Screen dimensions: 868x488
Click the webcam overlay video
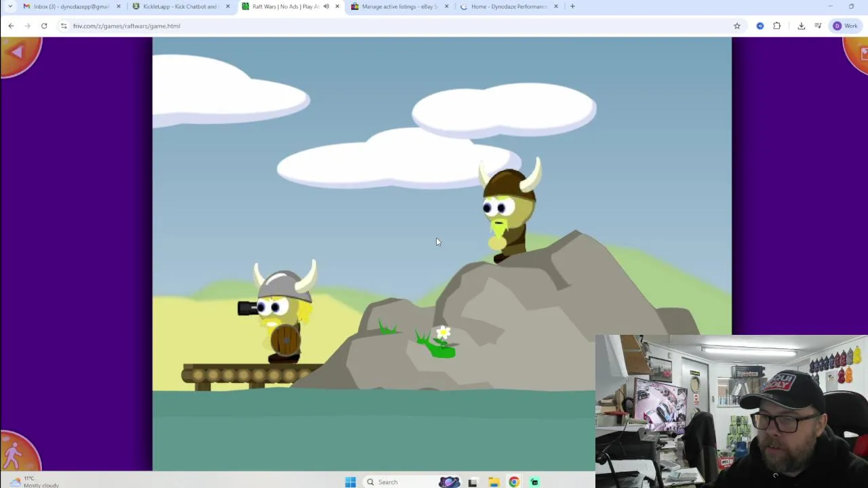(732, 411)
